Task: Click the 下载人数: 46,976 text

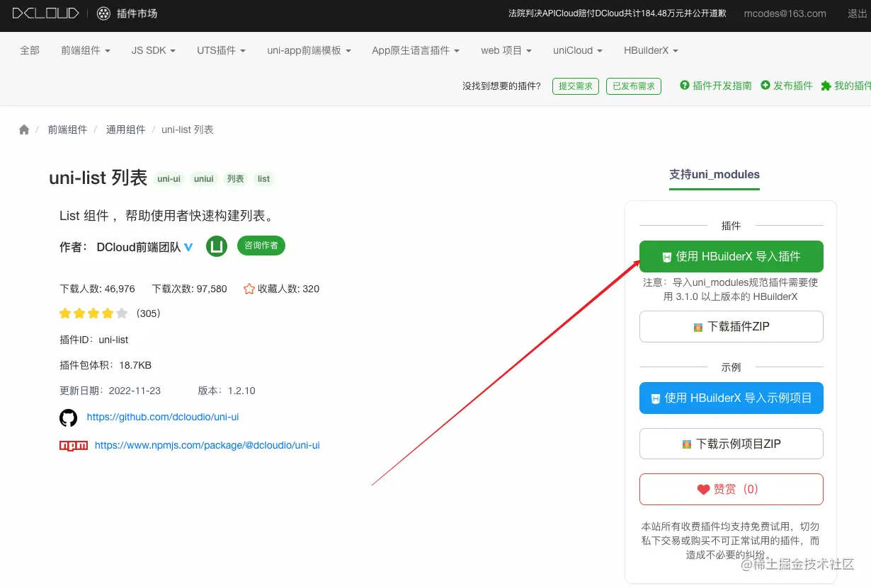Action: (98, 289)
